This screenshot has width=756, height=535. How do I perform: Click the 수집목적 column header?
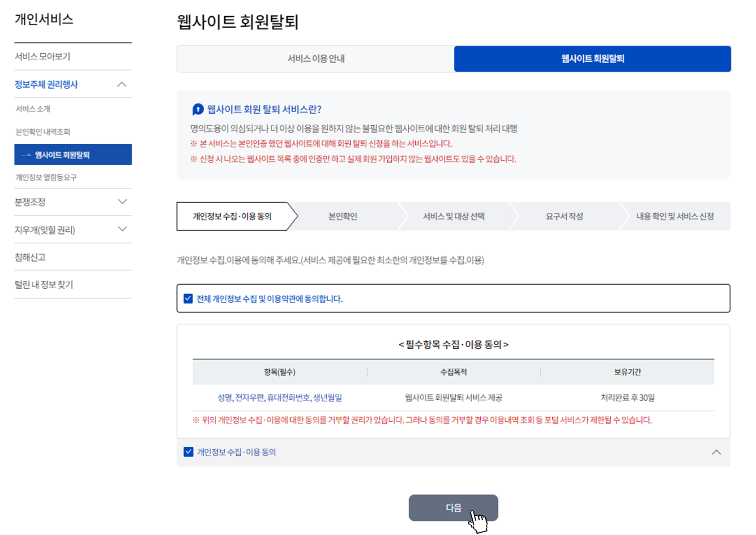point(453,372)
